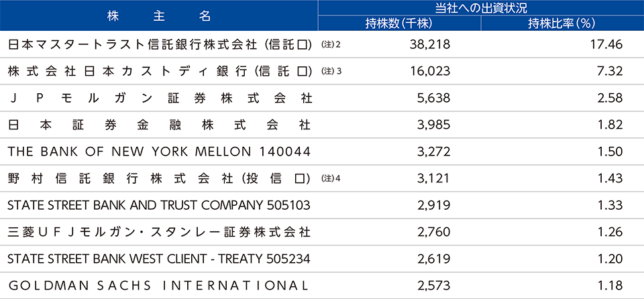Screen dimensions: 644x299
Task: Click STATE STREET BANK WEST CLIENT - TREATY 505234
Action: (159, 259)
